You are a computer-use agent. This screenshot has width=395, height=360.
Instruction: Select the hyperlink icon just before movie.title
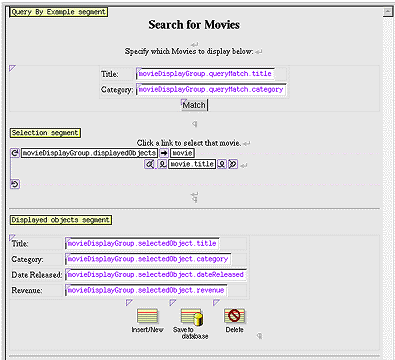pyautogui.click(x=162, y=164)
